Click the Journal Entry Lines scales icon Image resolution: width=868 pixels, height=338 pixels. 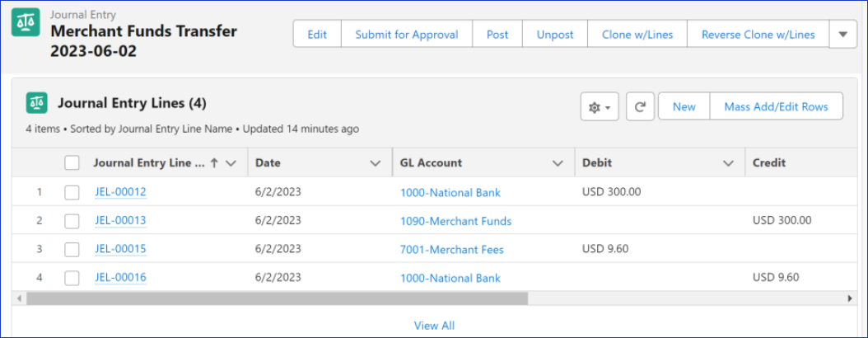pyautogui.click(x=37, y=103)
